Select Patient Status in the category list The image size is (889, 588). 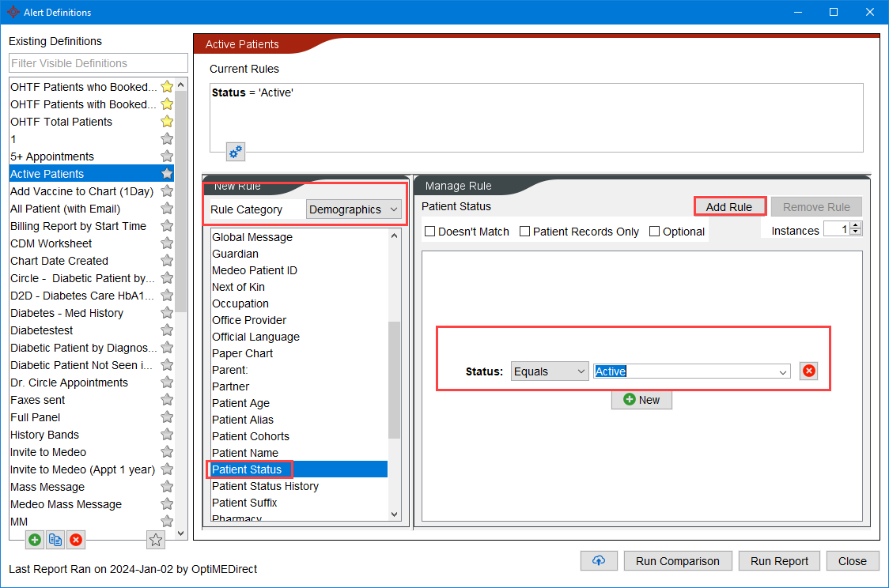(248, 469)
